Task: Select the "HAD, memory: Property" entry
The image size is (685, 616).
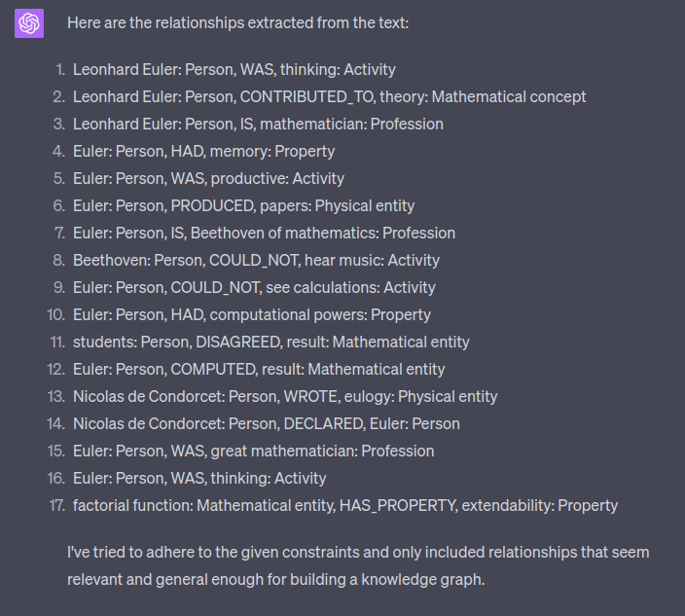Action: [203, 151]
